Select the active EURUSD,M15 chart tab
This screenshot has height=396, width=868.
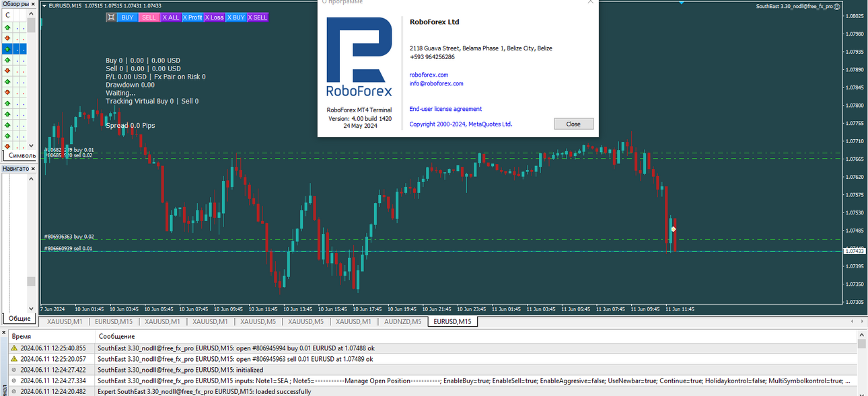(453, 321)
